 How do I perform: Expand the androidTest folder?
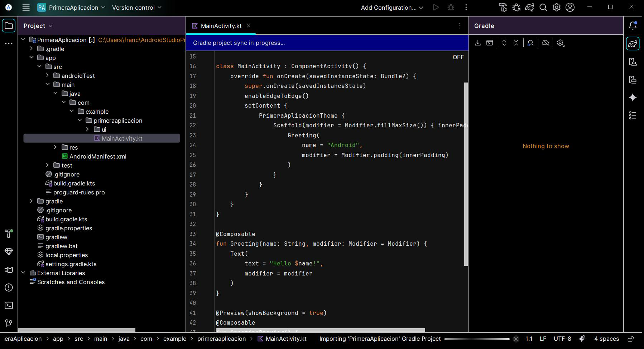(x=48, y=75)
